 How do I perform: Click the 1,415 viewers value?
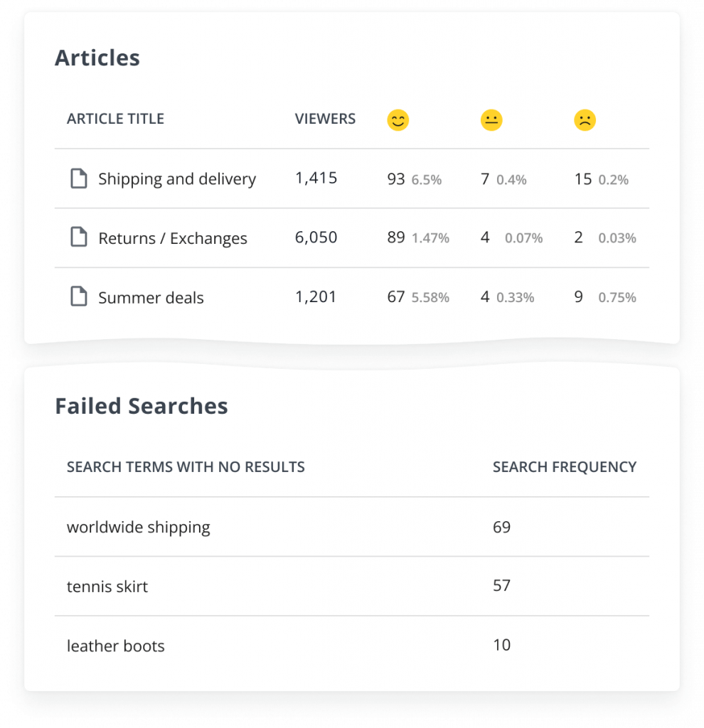point(316,178)
